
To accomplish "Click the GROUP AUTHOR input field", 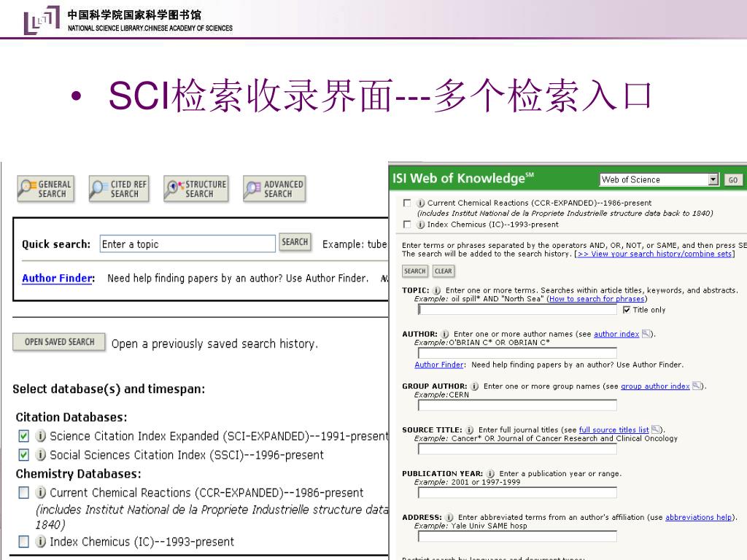I will pyautogui.click(x=517, y=405).
